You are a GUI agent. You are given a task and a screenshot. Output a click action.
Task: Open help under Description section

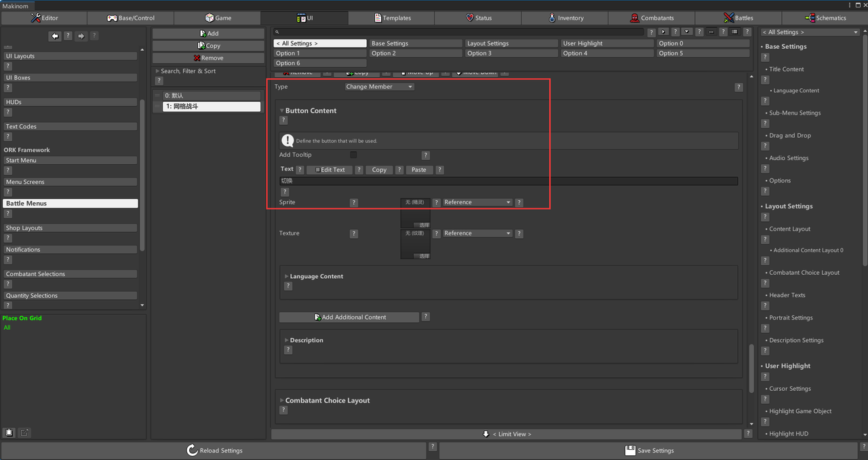(x=288, y=350)
